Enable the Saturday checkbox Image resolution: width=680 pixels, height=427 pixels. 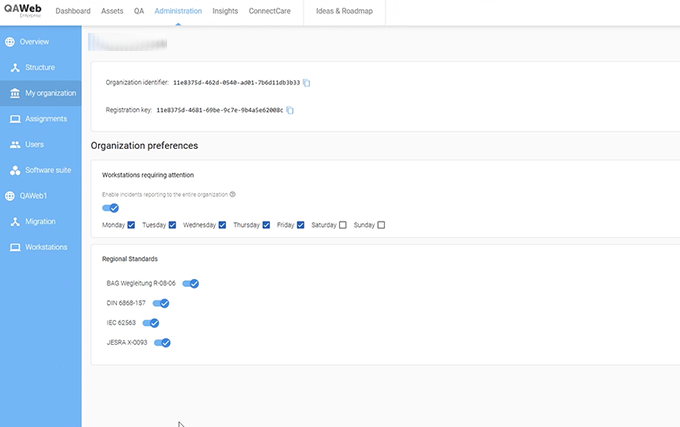343,225
